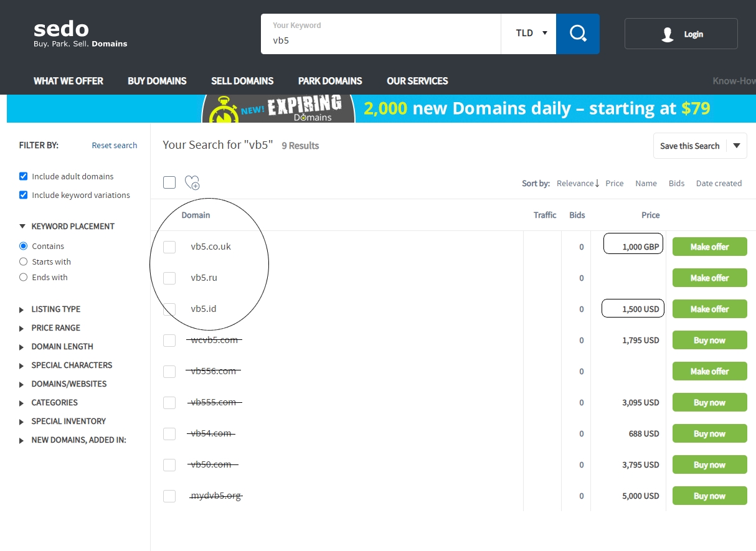Toggle Include keyword variations checkbox
756x551 pixels.
24,195
